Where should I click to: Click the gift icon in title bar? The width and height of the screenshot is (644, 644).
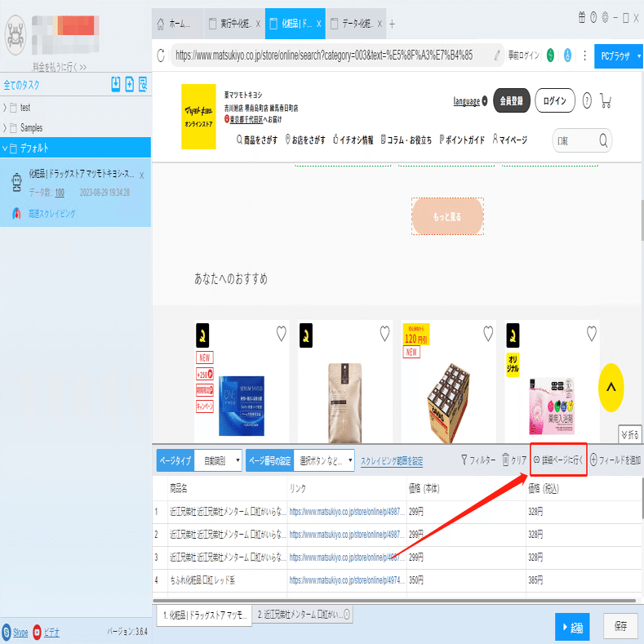(x=582, y=18)
